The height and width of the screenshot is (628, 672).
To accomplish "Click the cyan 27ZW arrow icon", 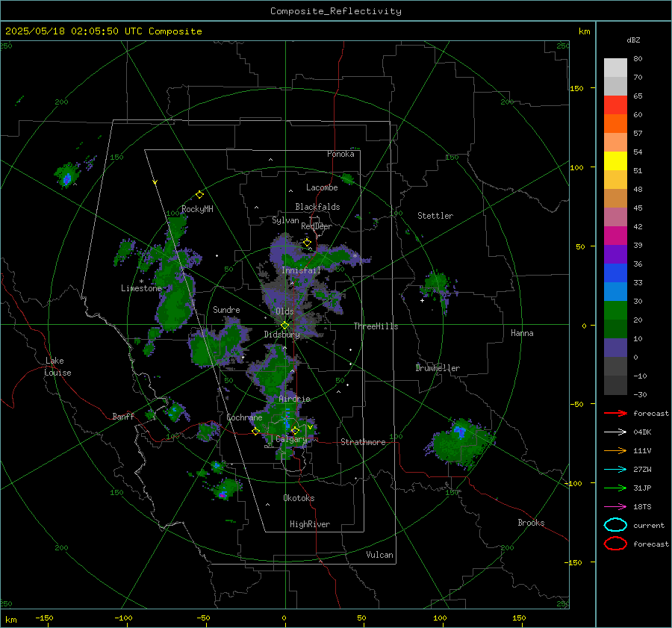I will [x=615, y=470].
